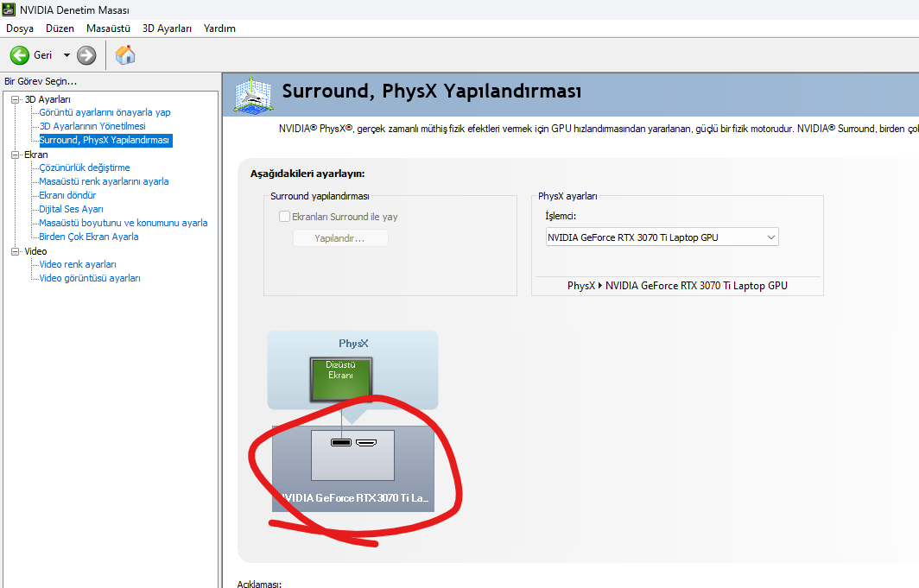Click the black DisplayPort connector icon

(x=341, y=442)
